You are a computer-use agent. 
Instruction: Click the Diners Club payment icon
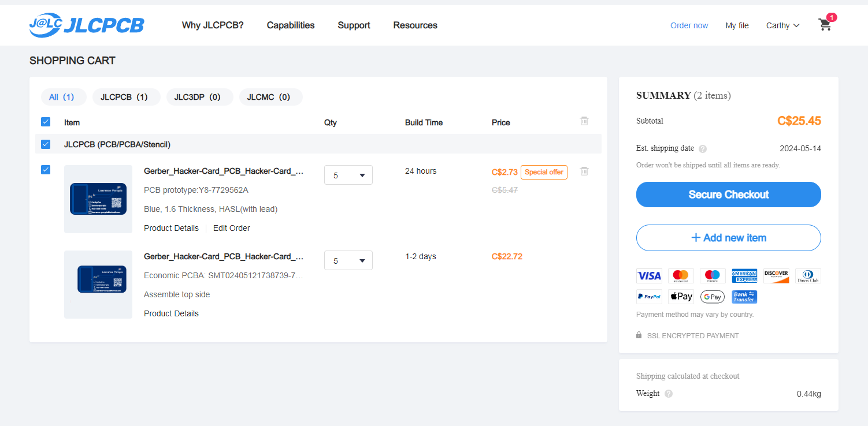tap(808, 276)
